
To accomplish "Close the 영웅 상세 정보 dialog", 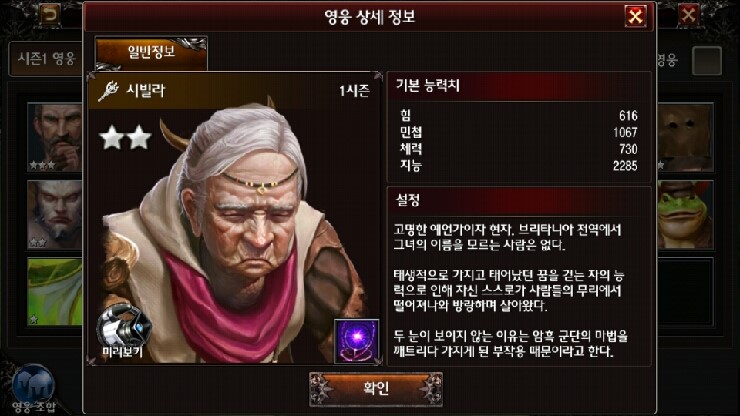I will pyautogui.click(x=636, y=17).
